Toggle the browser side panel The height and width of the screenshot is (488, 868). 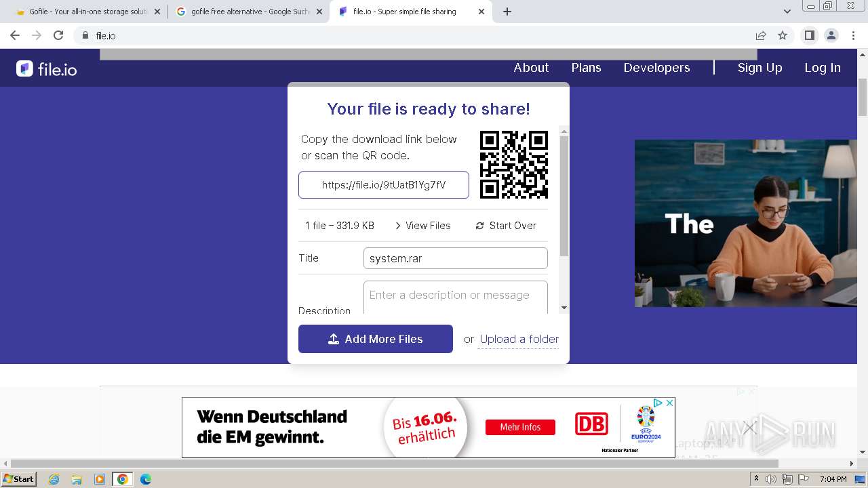(x=809, y=35)
